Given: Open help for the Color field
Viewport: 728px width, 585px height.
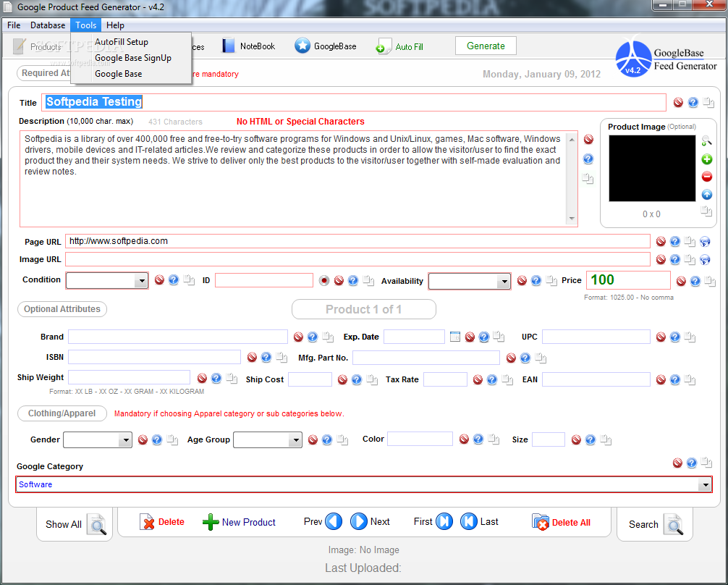Looking at the screenshot, I should click(x=478, y=439).
